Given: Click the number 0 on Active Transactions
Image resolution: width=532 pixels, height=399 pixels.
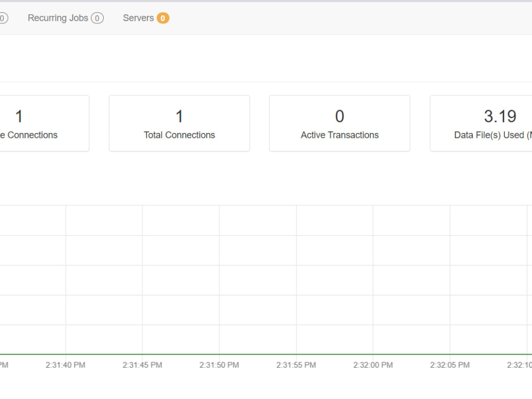Looking at the screenshot, I should tap(339, 116).
